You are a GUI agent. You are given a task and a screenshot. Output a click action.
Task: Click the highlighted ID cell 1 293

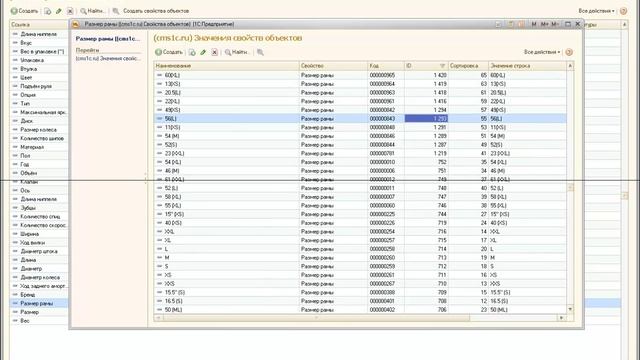pos(426,118)
